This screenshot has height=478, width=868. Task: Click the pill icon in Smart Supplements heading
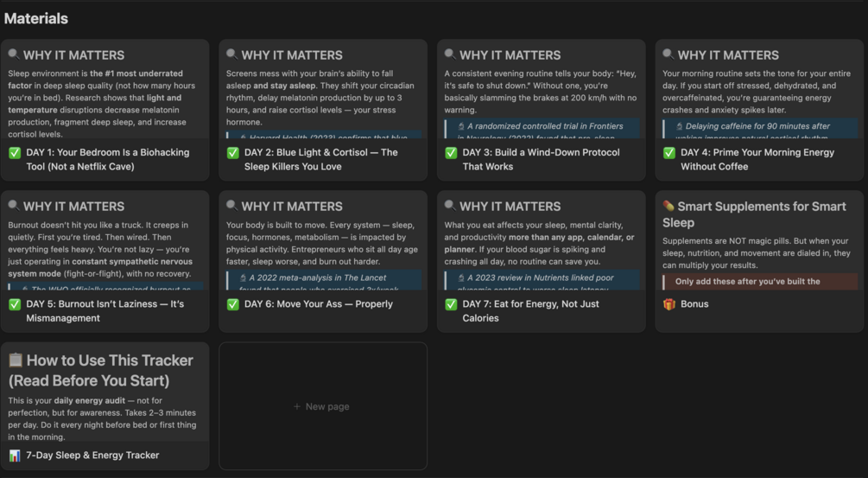pos(668,207)
